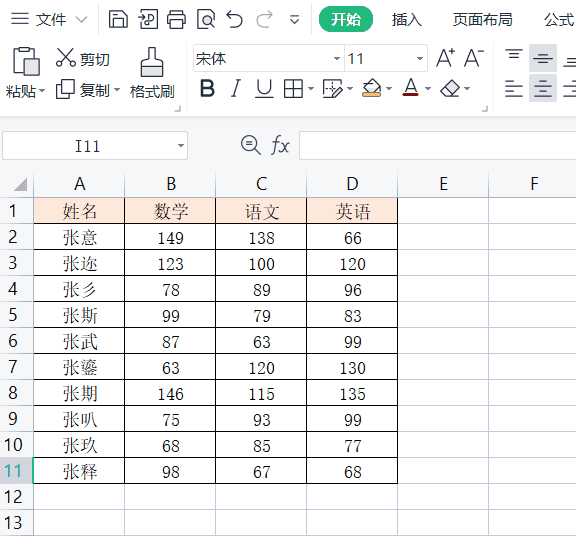Click header cell 英语
576x536 pixels.
click(x=352, y=211)
